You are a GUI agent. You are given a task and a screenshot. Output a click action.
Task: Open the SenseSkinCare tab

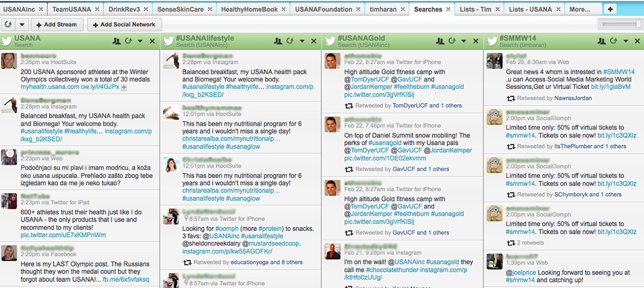185,9
